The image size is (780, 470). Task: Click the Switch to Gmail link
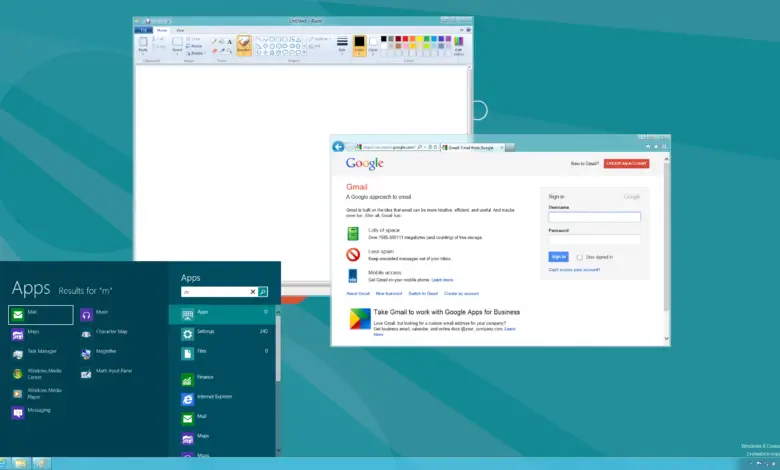[423, 293]
